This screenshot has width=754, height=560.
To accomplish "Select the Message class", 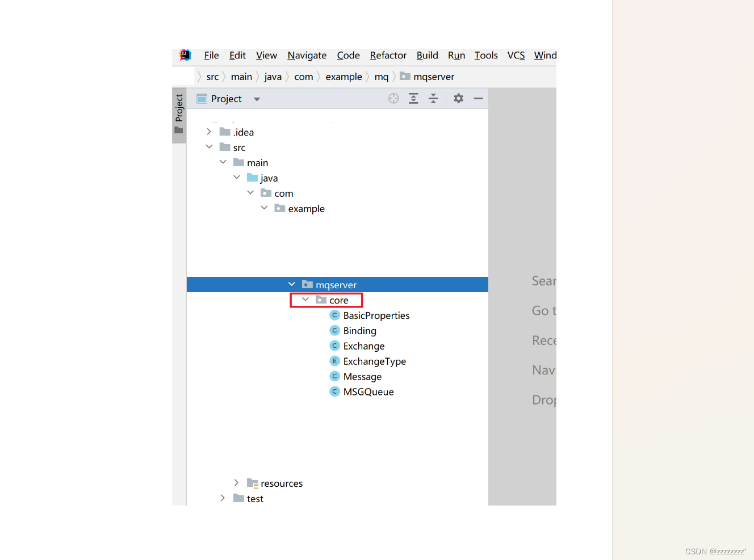I will (362, 377).
